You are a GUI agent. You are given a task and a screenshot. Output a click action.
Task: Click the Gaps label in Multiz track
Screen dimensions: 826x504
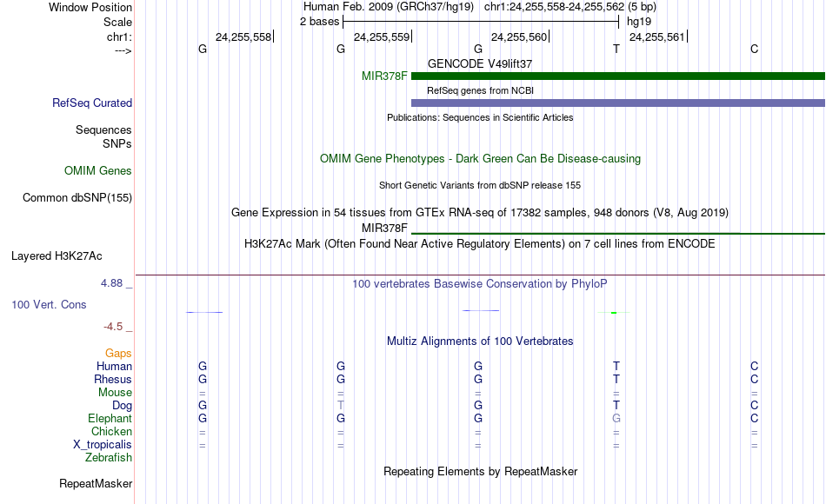click(118, 354)
